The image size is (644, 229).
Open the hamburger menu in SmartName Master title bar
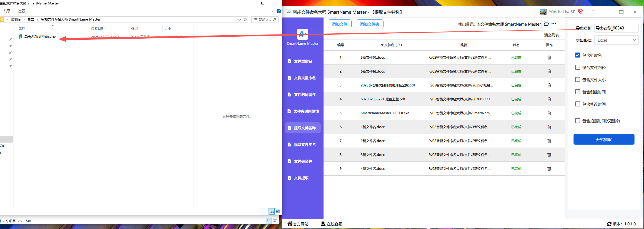click(593, 12)
